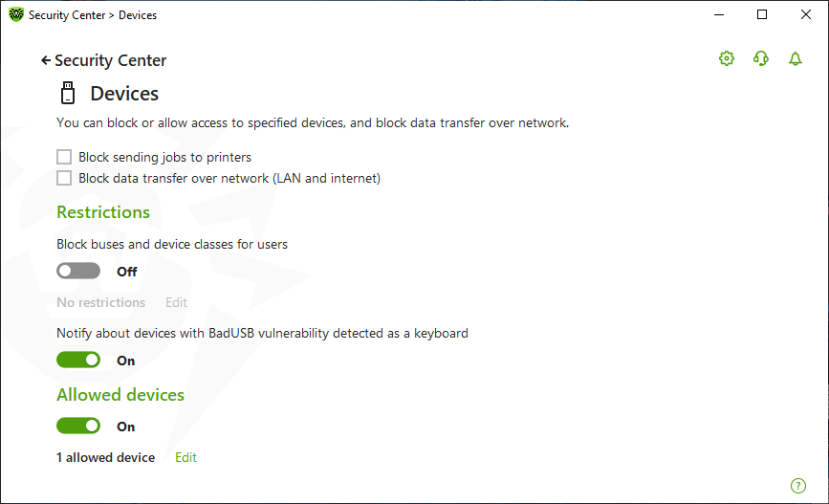This screenshot has height=504, width=829.
Task: Switch off the Allowed devices toggle
Action: click(x=78, y=426)
